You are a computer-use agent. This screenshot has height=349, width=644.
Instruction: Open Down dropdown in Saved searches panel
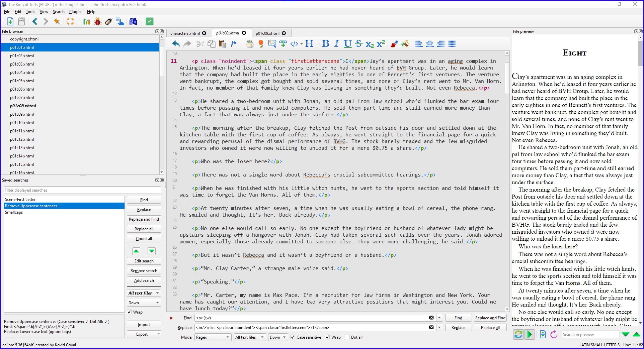[144, 303]
